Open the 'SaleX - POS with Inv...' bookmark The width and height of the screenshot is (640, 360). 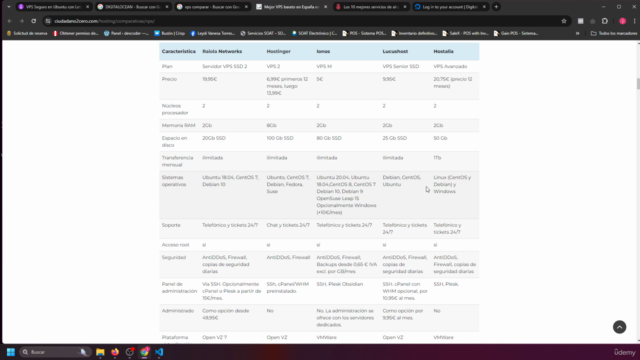pyautogui.click(x=465, y=33)
